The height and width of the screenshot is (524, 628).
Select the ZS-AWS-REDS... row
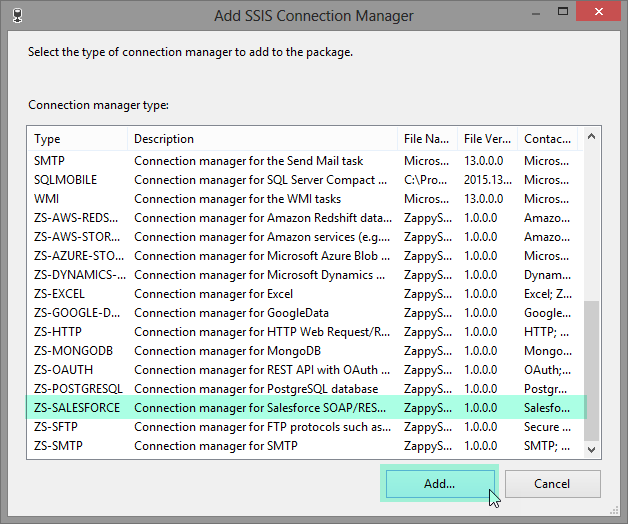coord(306,218)
